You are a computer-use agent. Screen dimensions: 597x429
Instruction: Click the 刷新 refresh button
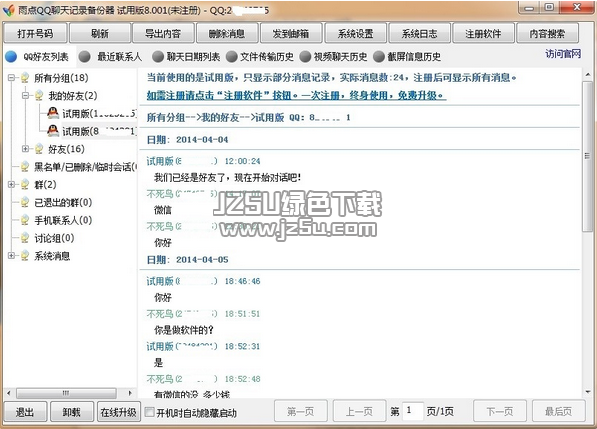(100, 33)
